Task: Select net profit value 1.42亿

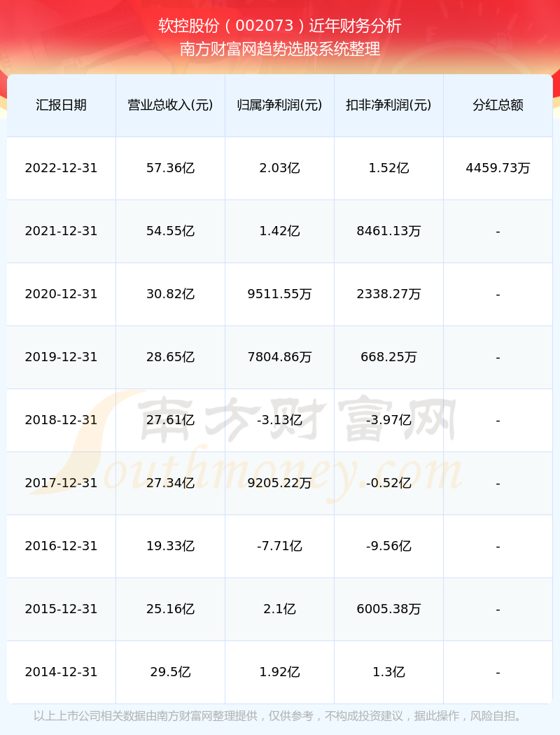Action: [x=280, y=231]
